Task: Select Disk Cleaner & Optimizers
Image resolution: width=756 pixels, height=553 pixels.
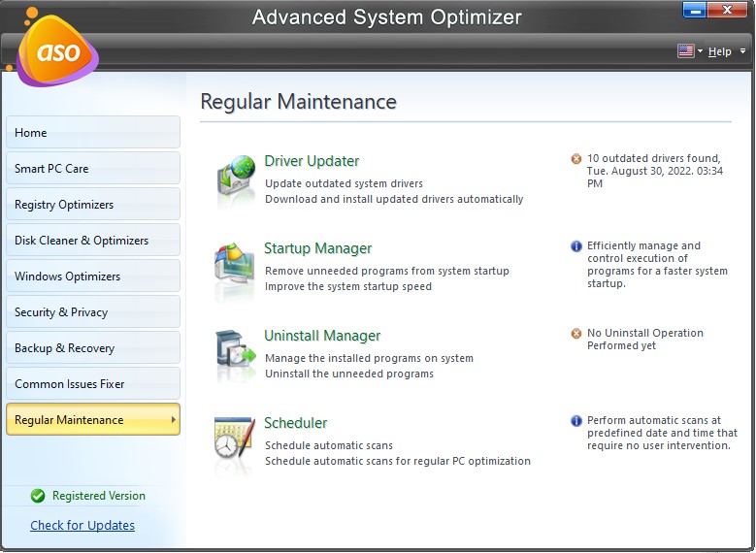Action: click(93, 240)
